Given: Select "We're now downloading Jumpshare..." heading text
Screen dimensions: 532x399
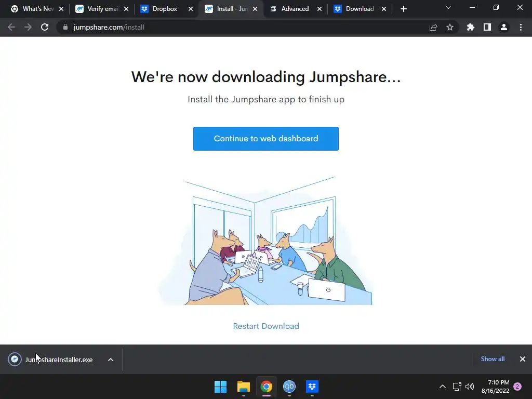Looking at the screenshot, I should click(x=266, y=77).
